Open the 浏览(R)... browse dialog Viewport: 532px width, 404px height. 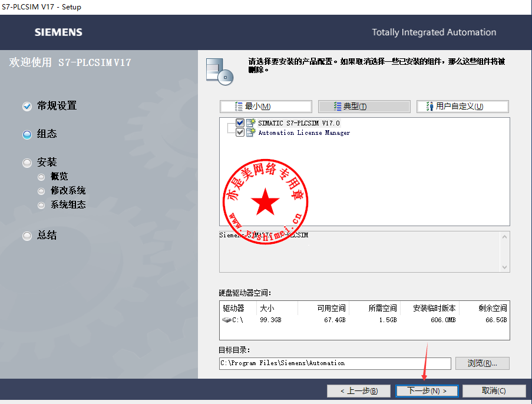(482, 363)
